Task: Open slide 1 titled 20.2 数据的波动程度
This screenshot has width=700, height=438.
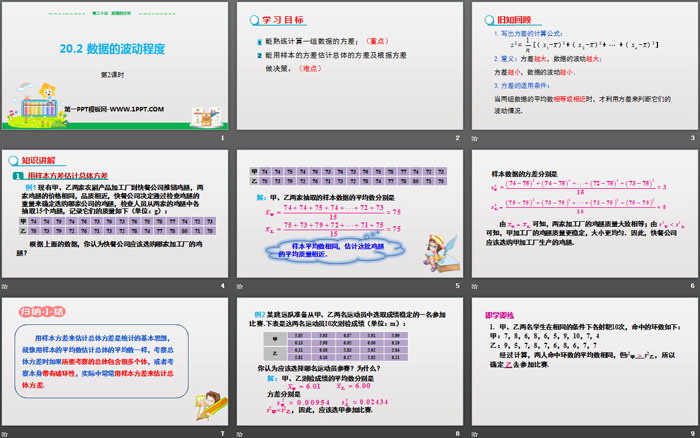Action: (115, 69)
